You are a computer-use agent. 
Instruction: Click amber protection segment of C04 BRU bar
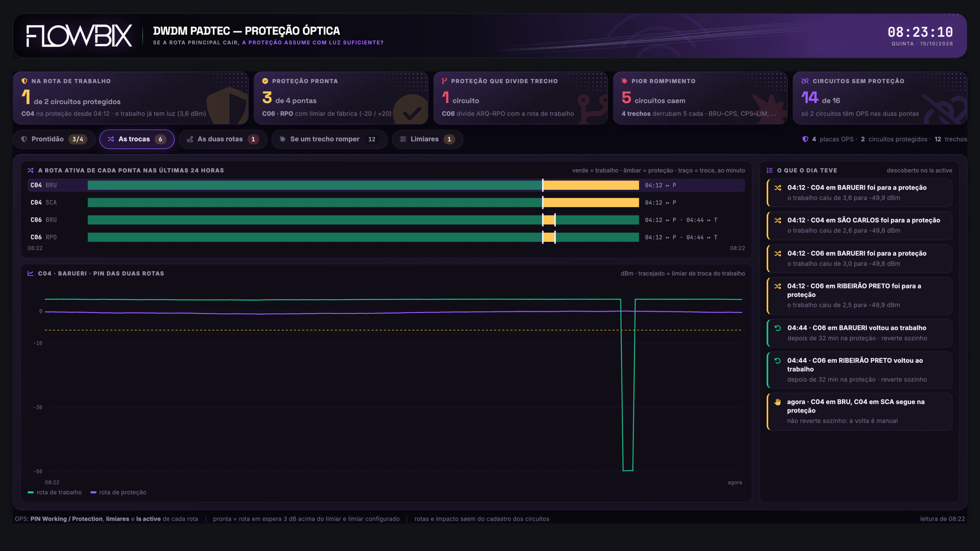591,185
